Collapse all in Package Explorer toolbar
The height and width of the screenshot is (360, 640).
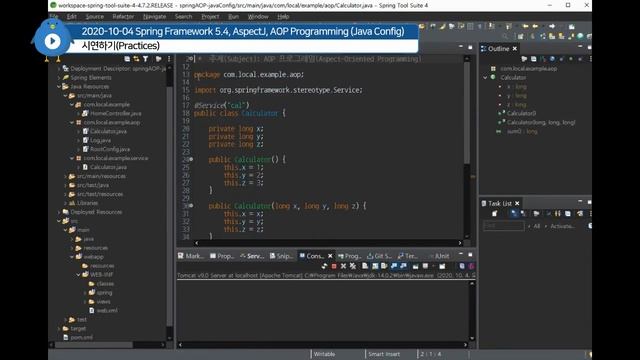coord(127,59)
